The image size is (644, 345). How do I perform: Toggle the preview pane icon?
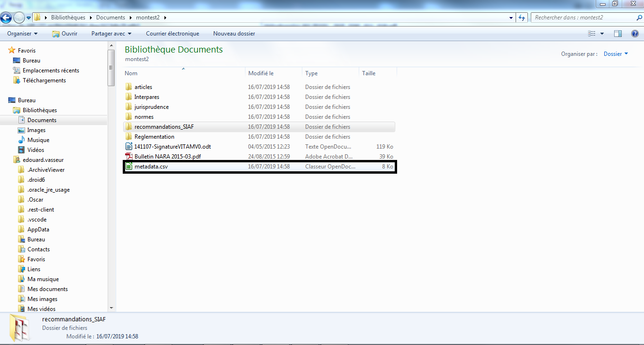tap(617, 34)
